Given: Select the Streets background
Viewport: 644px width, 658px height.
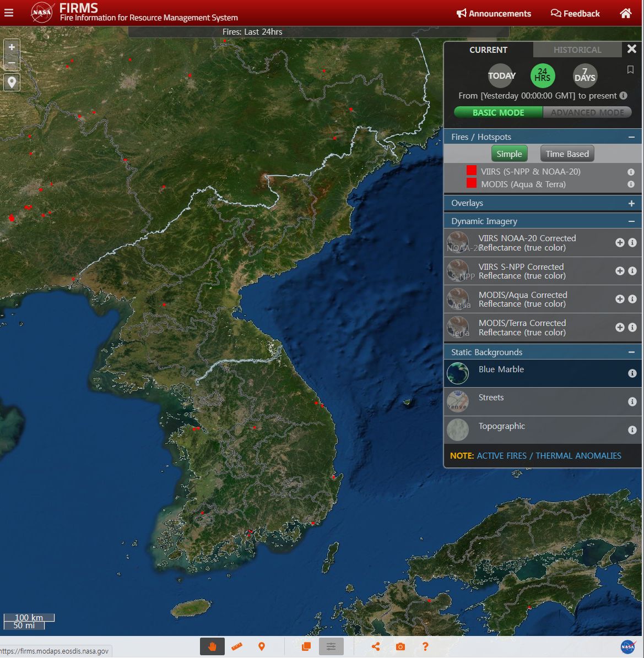Looking at the screenshot, I should coord(543,401).
